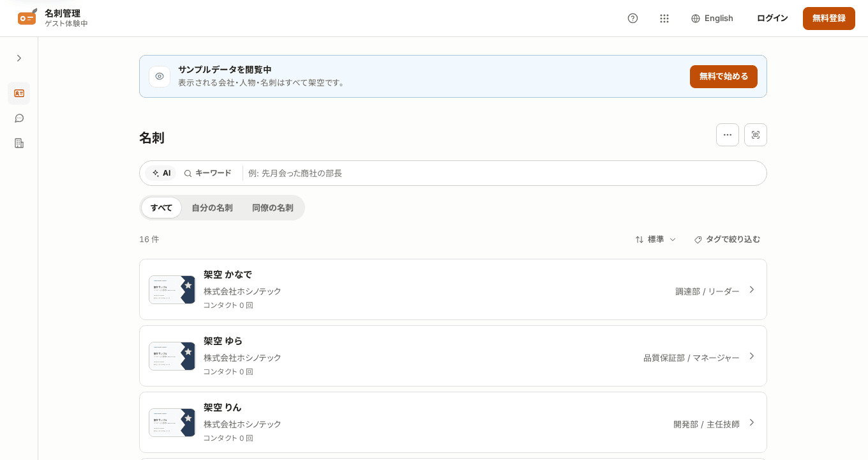868x460 pixels.
Task: Open タグで絞り込む tag filter
Action: tap(728, 240)
